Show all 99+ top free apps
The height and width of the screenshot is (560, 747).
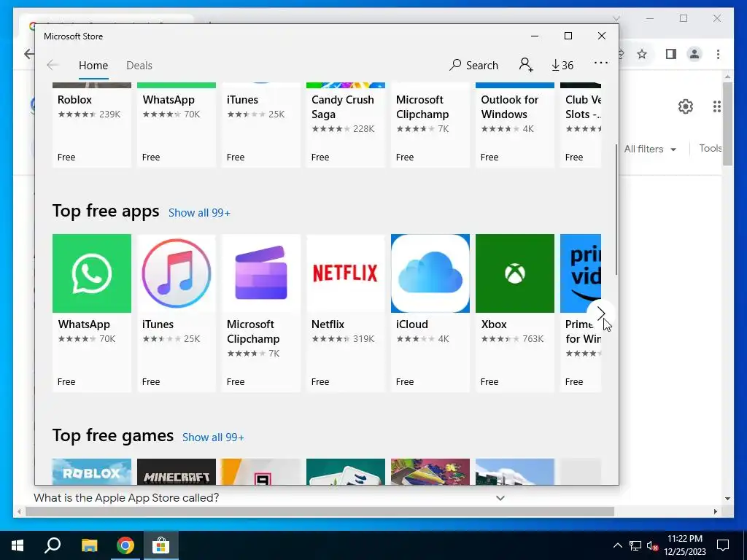[199, 213]
